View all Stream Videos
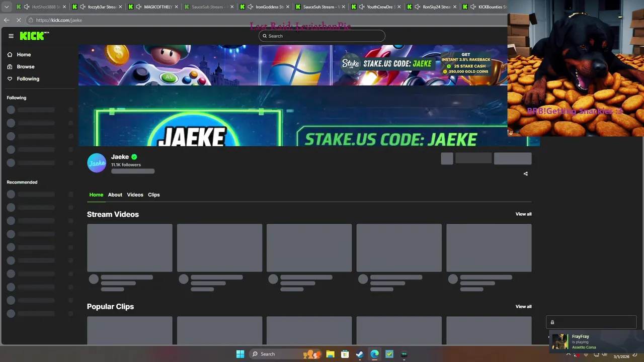This screenshot has height=362, width=644. [x=523, y=214]
